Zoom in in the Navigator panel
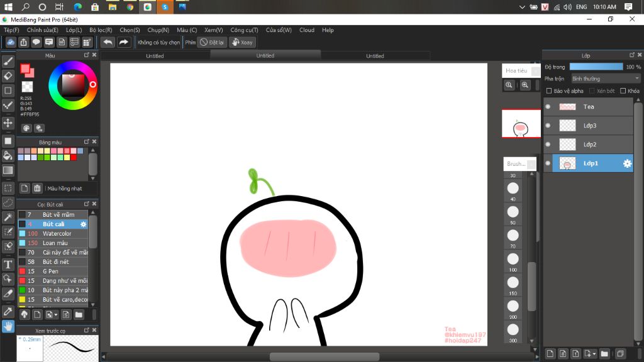644x362 pixels. pyautogui.click(x=525, y=85)
